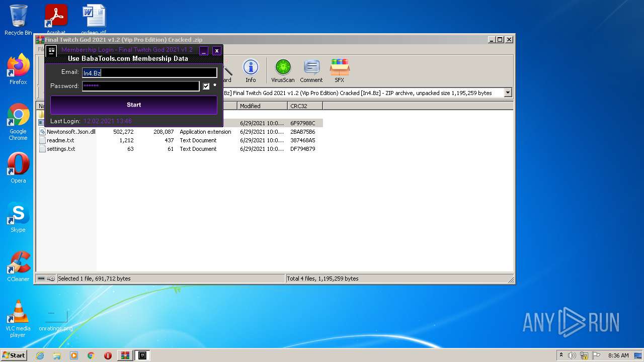Screen dimensions: 644x362
Task: Open the Recycle Bin on desktop
Action: tap(18, 20)
